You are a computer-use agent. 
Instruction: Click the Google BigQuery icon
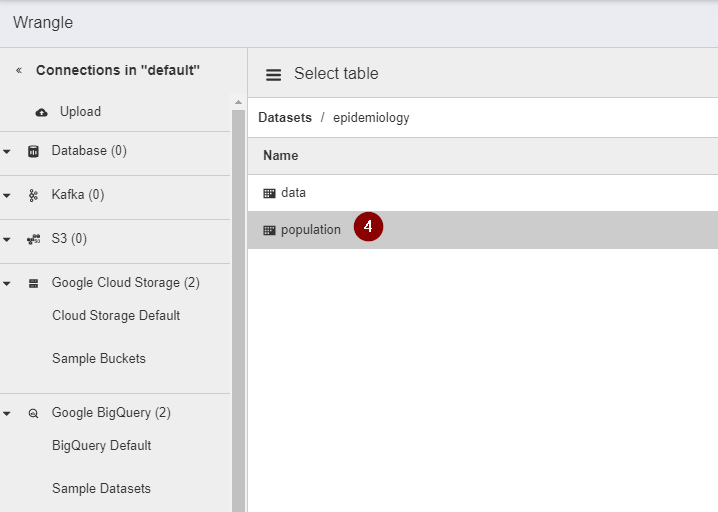coord(33,413)
